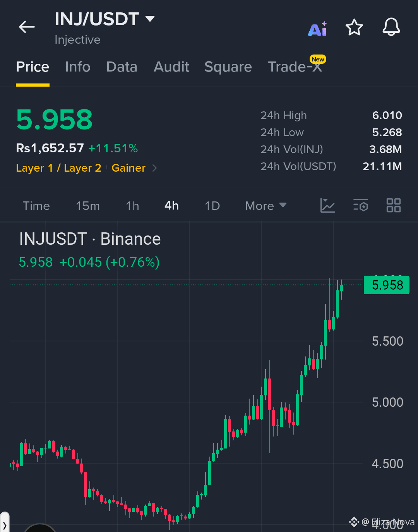Tap the Injective subtitle text
418x532 pixels.
(x=77, y=40)
